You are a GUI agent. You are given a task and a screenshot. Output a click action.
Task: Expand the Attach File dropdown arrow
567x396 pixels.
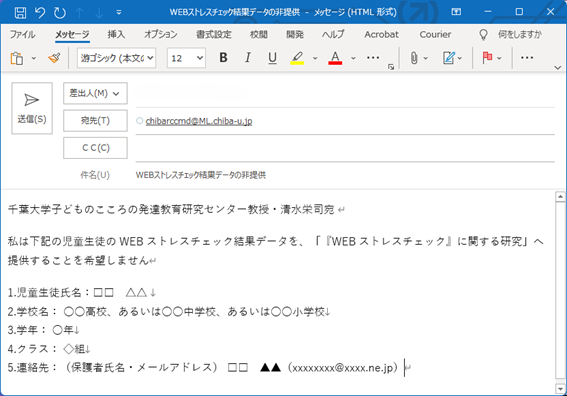click(425, 58)
